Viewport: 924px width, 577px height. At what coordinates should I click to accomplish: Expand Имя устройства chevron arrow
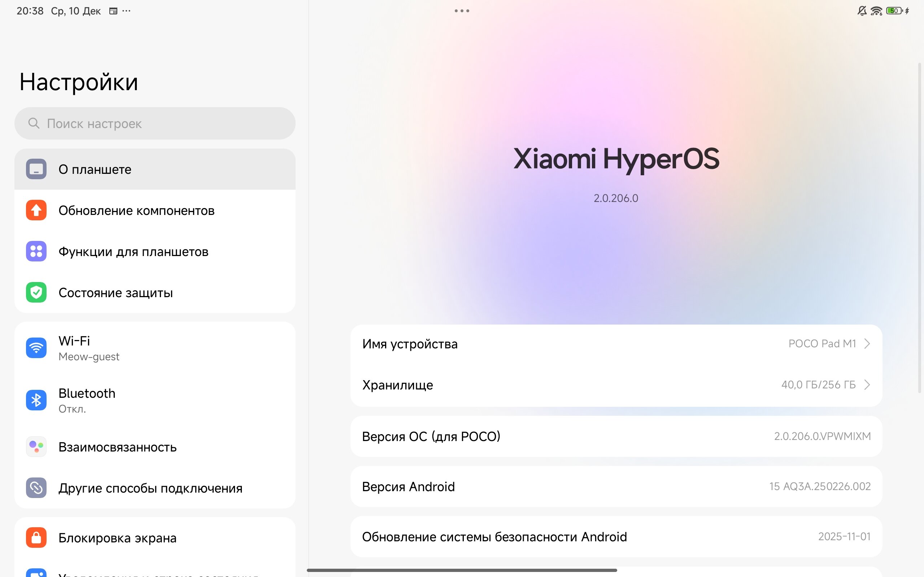point(867,344)
